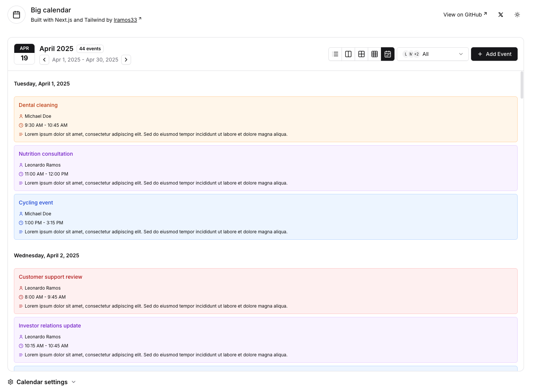Click the 8:00 AM - 9:45 AM time
The image size is (533, 392).
click(45, 297)
